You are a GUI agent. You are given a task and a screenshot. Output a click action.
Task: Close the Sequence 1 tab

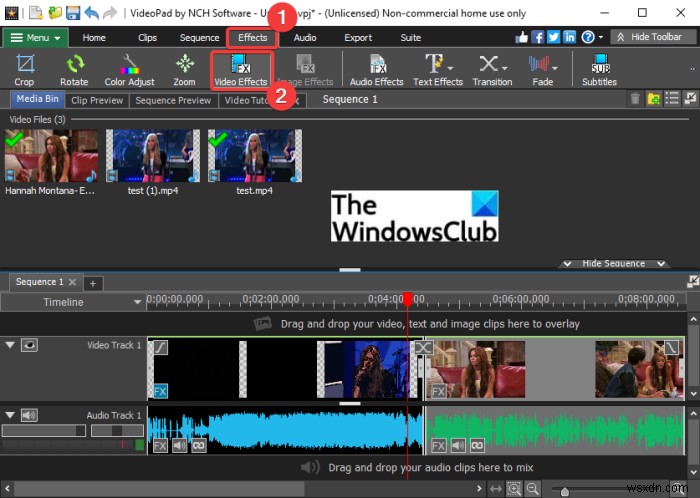[72, 282]
